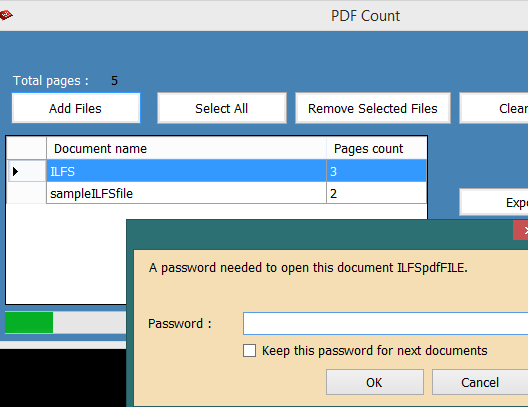Click into the Password input field
This screenshot has width=528, height=407.
click(386, 324)
